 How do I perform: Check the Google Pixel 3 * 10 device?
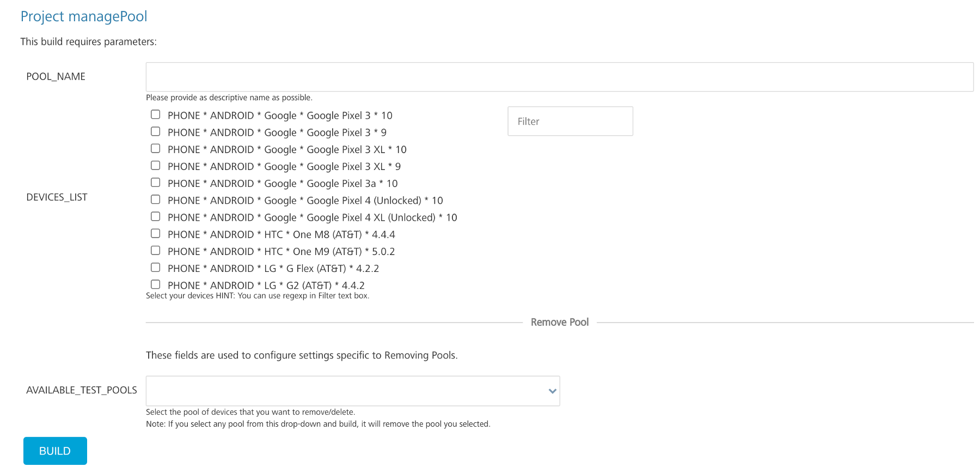pos(155,114)
